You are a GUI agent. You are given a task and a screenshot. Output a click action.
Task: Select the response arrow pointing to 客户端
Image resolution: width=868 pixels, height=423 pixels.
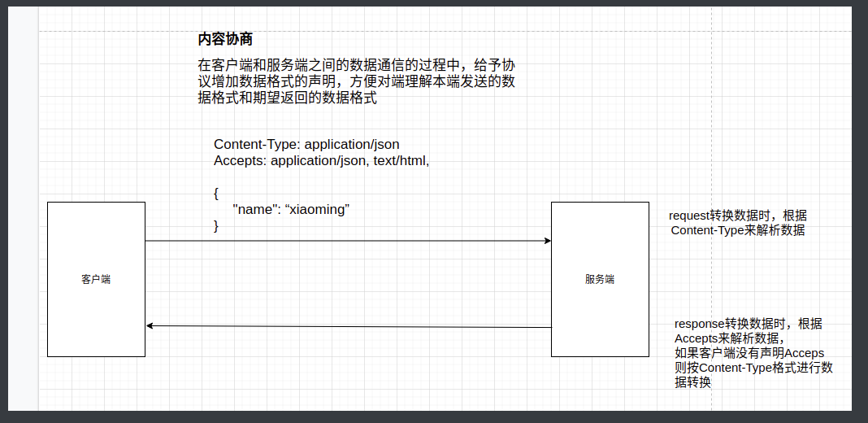pyautogui.click(x=349, y=326)
